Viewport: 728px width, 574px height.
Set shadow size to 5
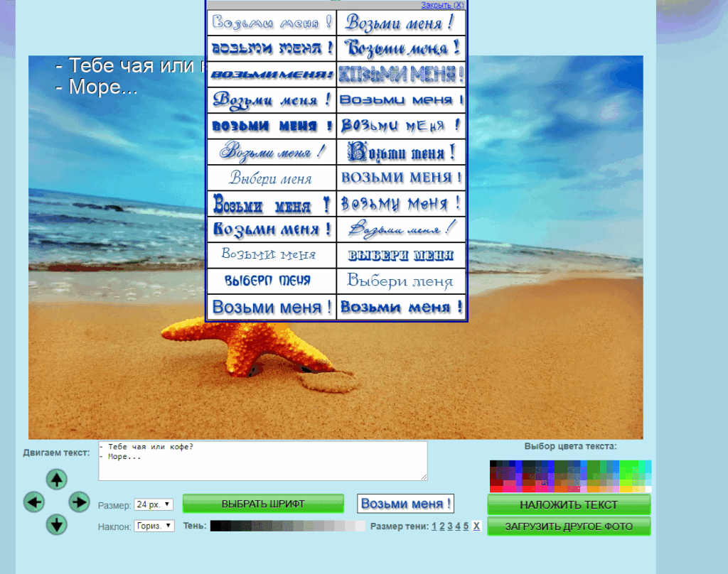click(x=466, y=526)
